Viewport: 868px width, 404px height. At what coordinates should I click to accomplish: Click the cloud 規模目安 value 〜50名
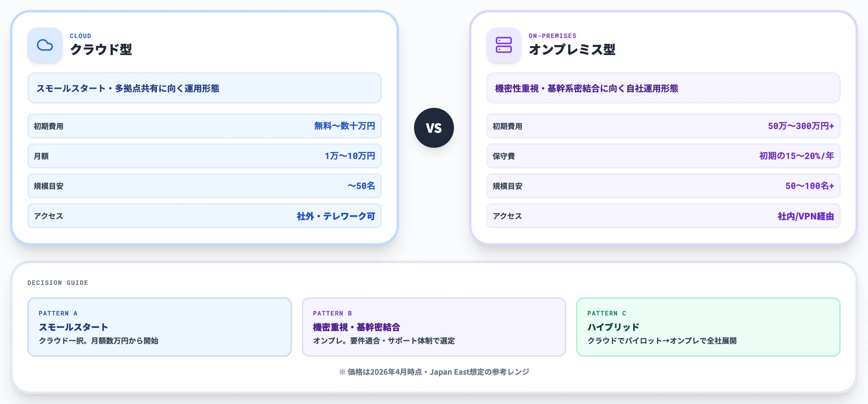(x=361, y=186)
